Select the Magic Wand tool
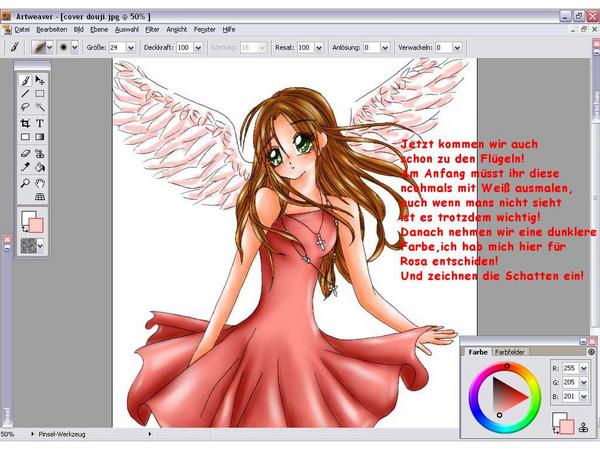Image resolution: width=600 pixels, height=450 pixels. [40, 107]
